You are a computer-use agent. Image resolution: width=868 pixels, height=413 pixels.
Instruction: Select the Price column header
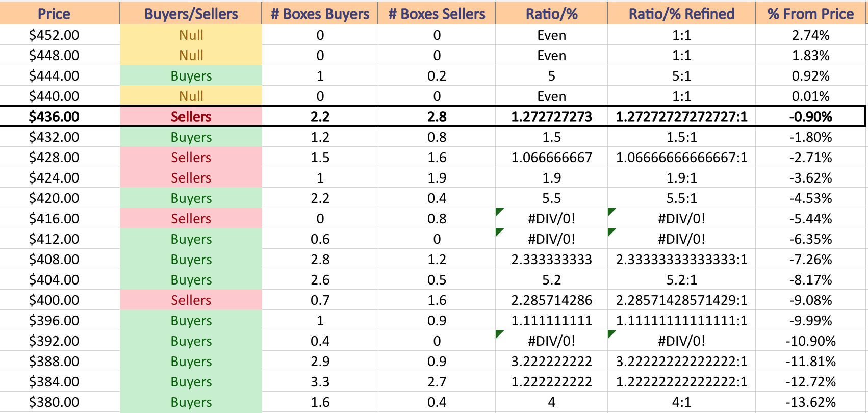pos(60,14)
